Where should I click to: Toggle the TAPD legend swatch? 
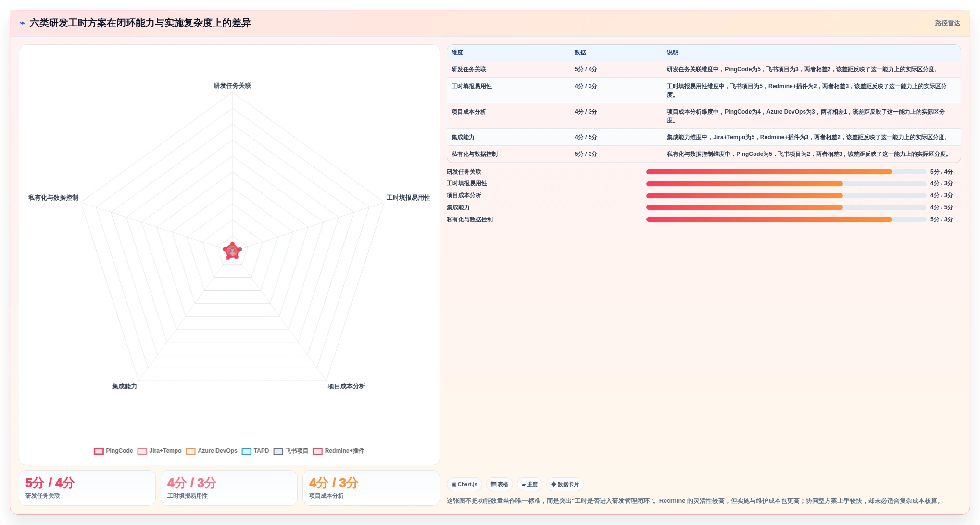246,451
